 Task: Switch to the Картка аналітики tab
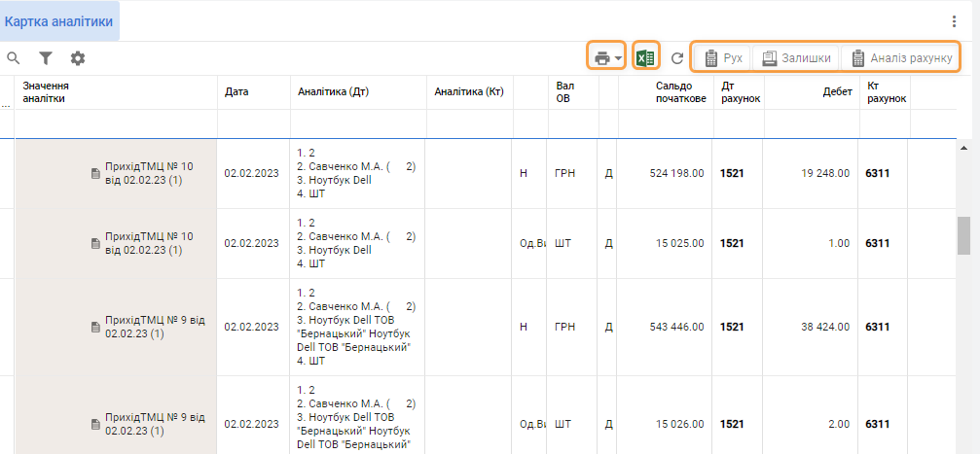pyautogui.click(x=60, y=21)
